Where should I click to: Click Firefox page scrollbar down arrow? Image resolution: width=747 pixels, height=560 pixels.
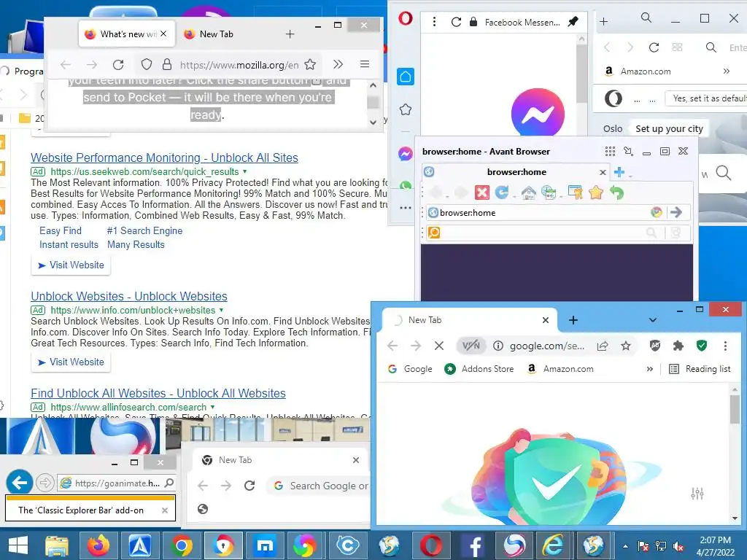(373, 122)
